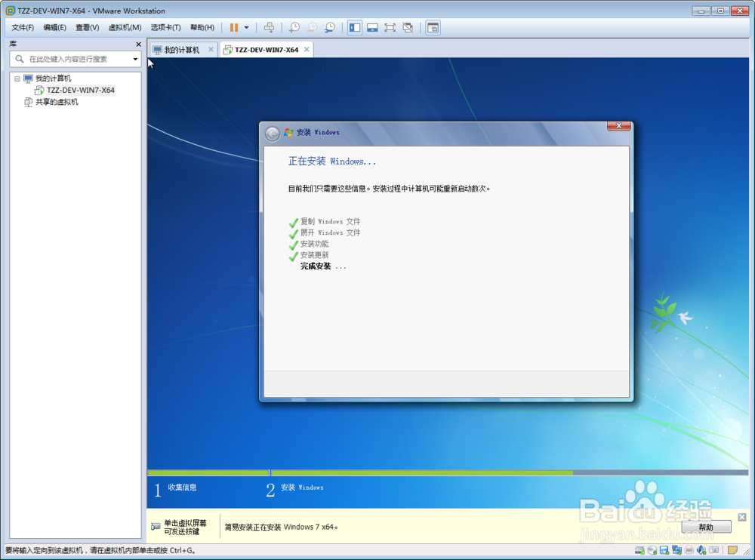Select TZZ-DEV-WIN7-X64 in the library tree
Screen dimensions: 755x560
81,90
